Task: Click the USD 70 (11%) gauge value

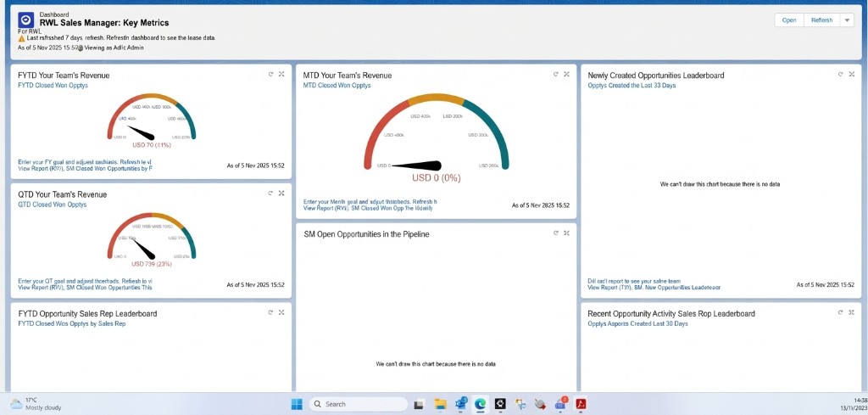Action: [x=152, y=144]
